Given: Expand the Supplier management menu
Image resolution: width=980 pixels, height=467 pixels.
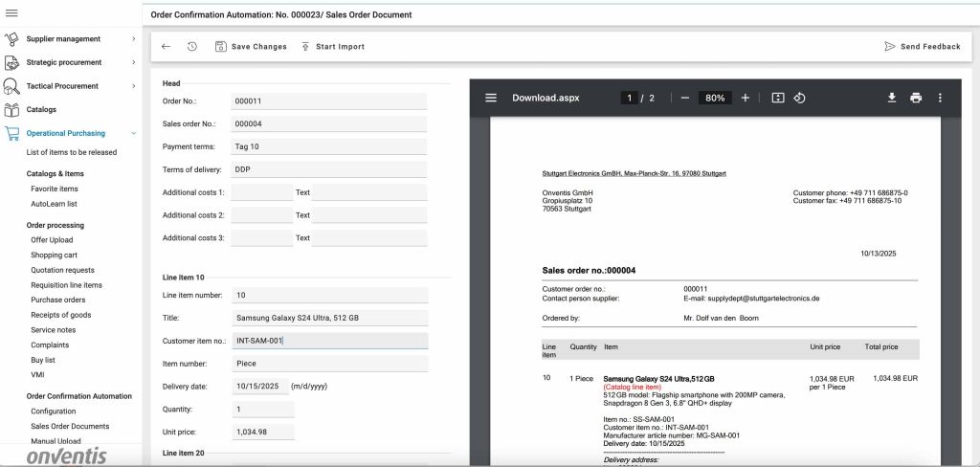Looking at the screenshot, I should [133, 39].
